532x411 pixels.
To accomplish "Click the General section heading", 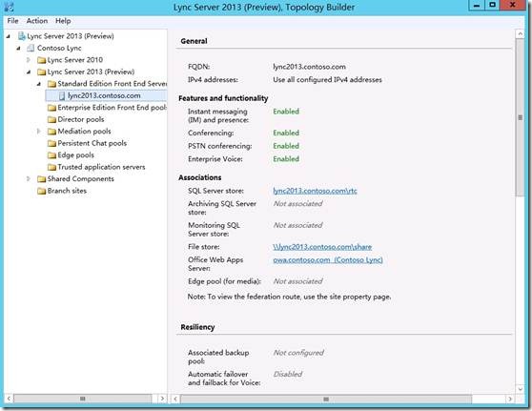I will [x=194, y=41].
